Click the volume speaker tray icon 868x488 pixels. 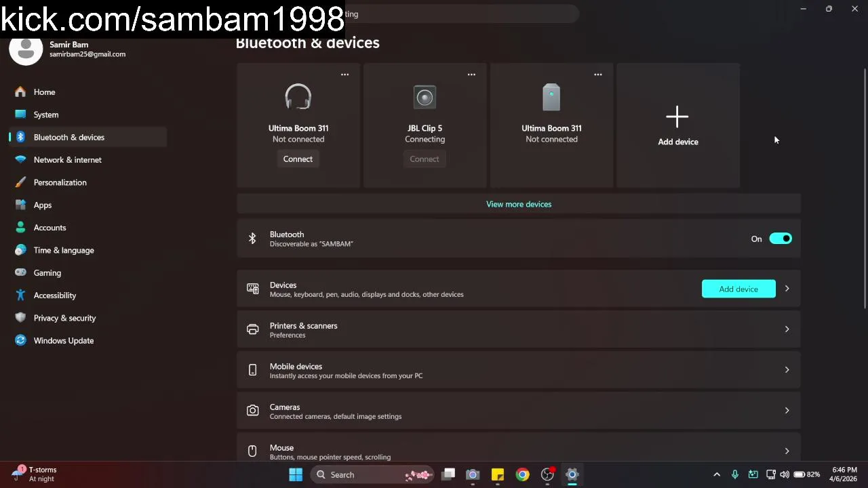point(785,474)
